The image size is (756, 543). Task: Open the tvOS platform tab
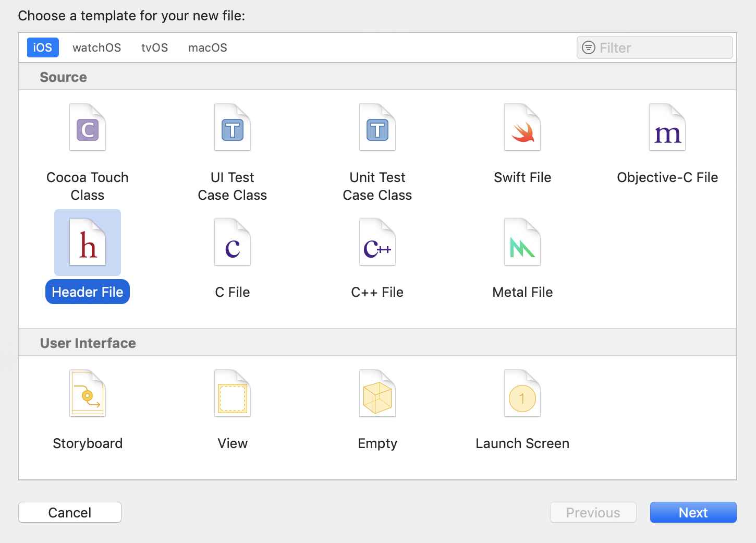[155, 47]
